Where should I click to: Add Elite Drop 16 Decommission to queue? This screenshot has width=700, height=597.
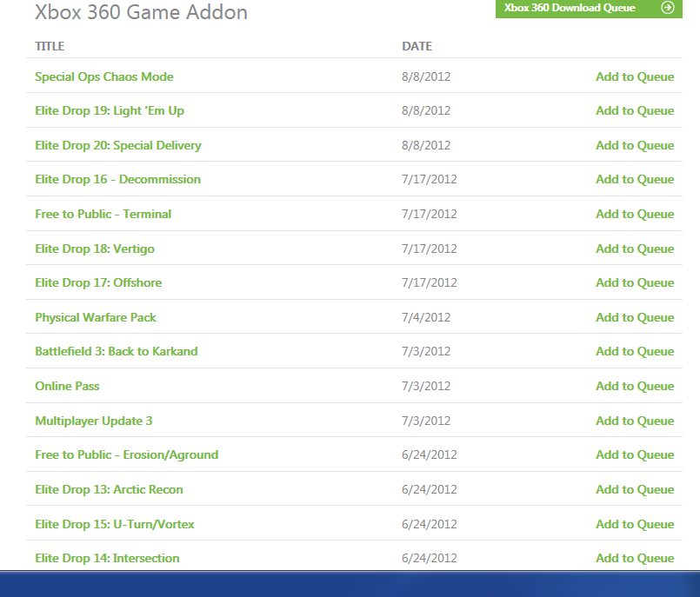point(635,179)
